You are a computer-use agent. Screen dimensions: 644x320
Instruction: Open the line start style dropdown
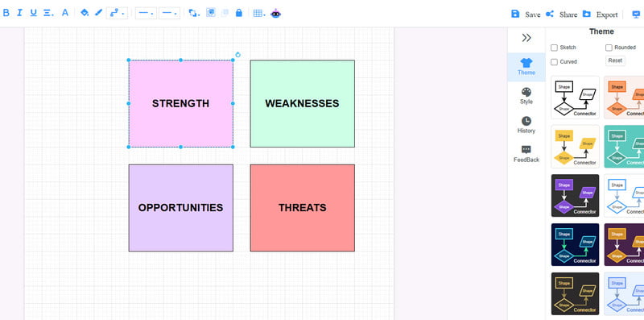[x=146, y=13]
